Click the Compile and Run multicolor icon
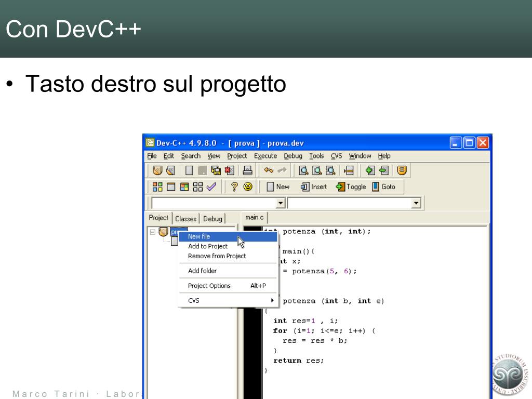This screenshot has height=399, width=532. [184, 187]
